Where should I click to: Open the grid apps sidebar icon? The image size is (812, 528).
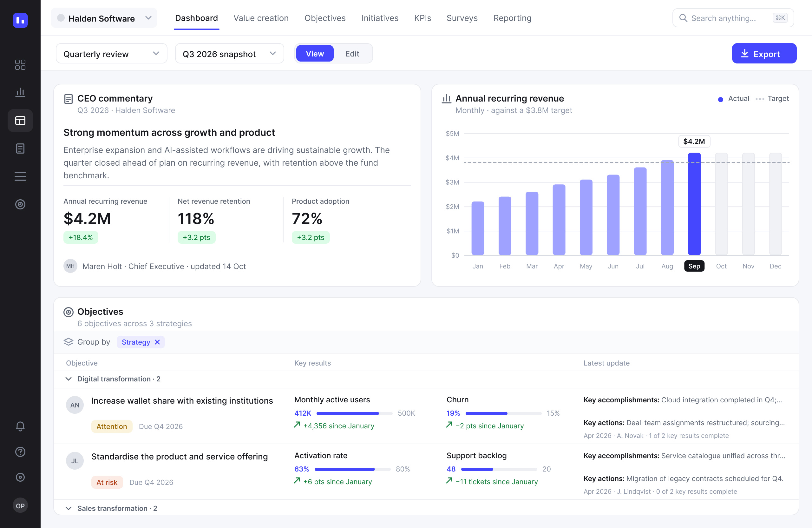20,64
